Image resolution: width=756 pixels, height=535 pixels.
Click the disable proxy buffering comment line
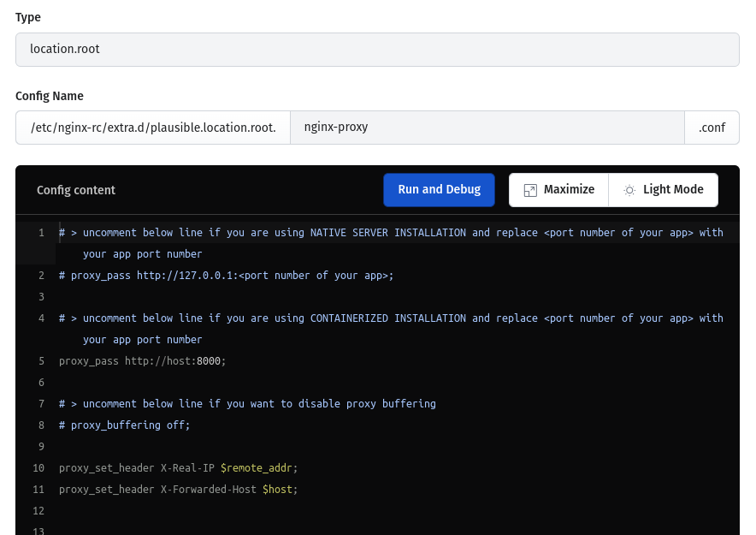click(x=247, y=404)
